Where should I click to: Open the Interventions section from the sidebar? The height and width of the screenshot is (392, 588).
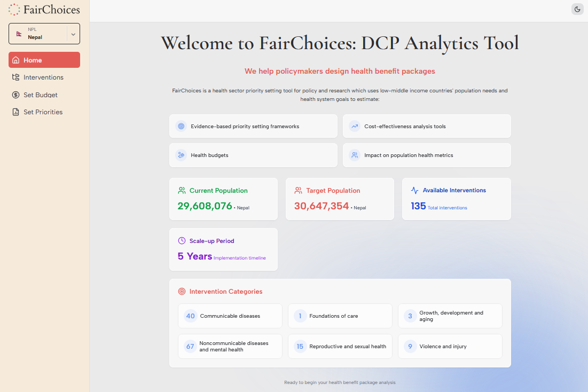pos(44,77)
